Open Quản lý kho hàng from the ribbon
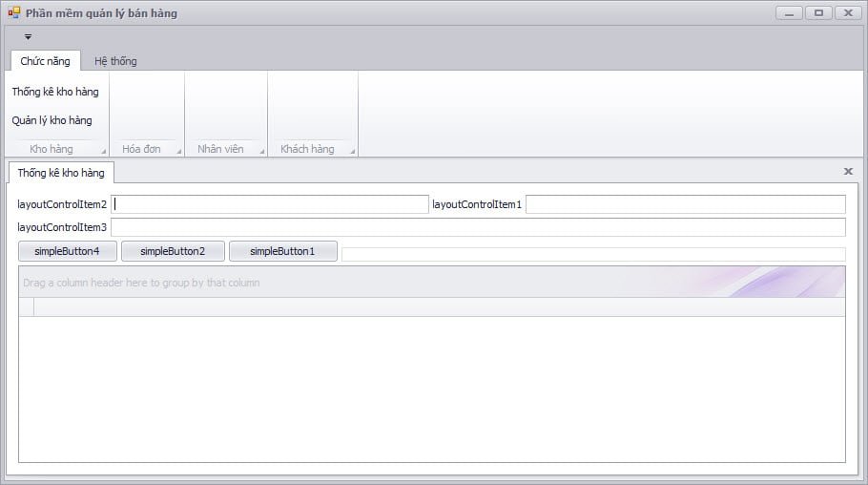 (x=52, y=121)
